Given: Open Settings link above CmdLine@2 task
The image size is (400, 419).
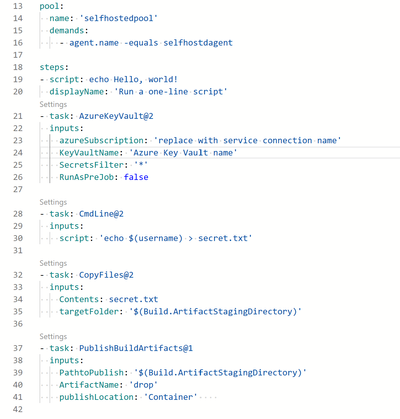Looking at the screenshot, I should tap(53, 202).
